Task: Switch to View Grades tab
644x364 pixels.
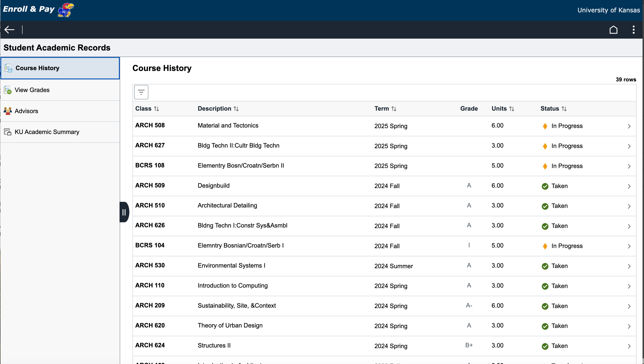Action: [32, 90]
